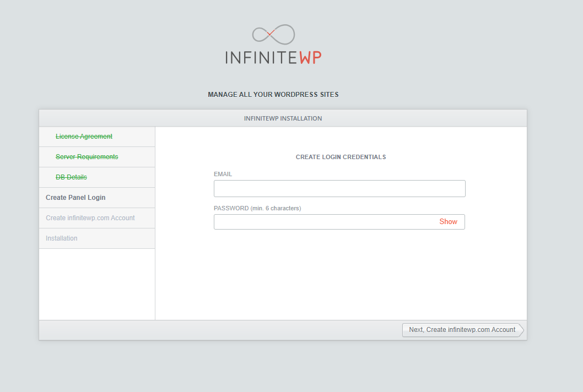
Task: Focus the Password input field
Action: point(339,222)
